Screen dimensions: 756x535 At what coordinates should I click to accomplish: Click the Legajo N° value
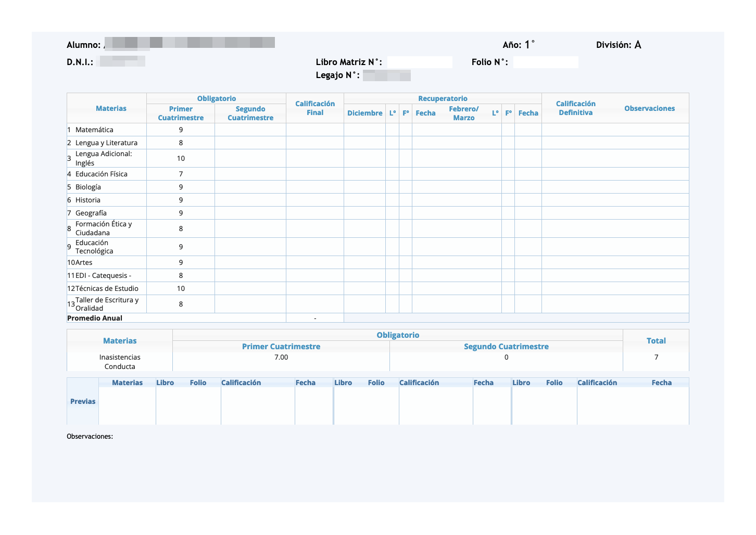pyautogui.click(x=387, y=75)
